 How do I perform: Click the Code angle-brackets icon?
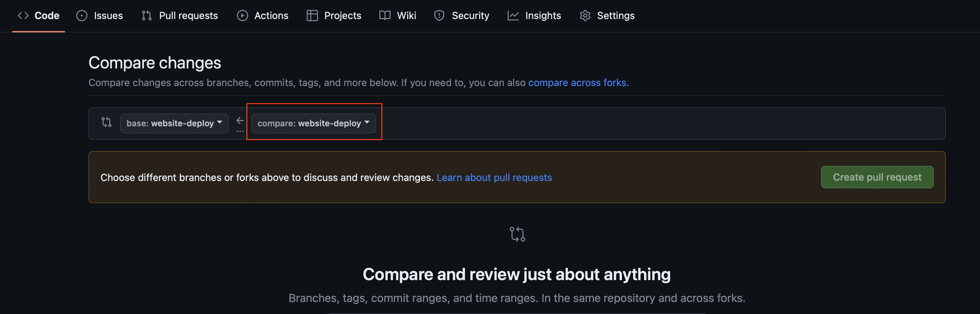[23, 16]
